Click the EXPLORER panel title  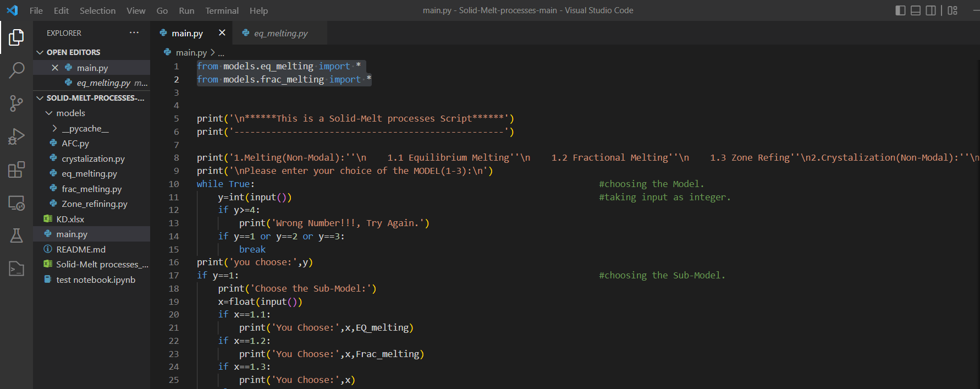click(x=64, y=33)
